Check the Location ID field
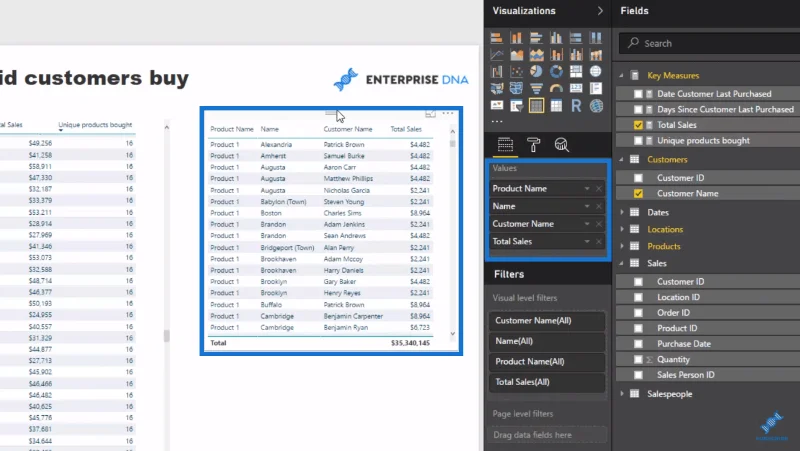 pos(638,297)
